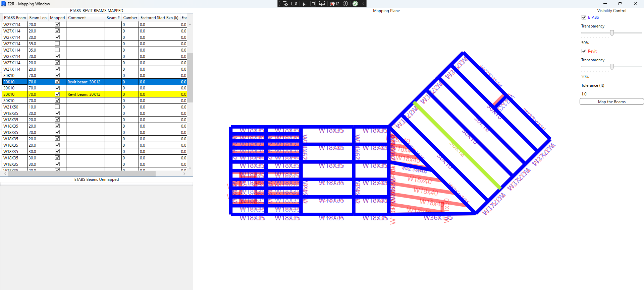The image size is (644, 290).
Task: Click the Comment column header
Action: pos(86,18)
